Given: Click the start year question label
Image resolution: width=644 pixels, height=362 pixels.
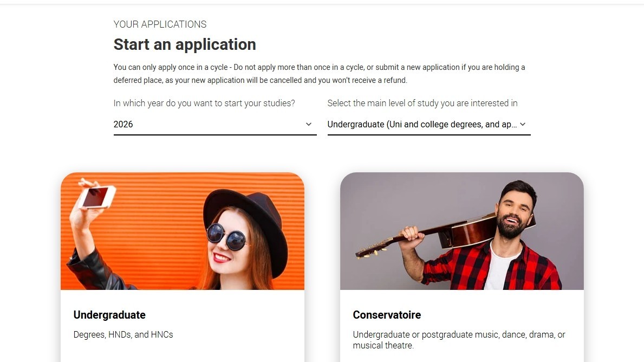Looking at the screenshot, I should pos(204,103).
